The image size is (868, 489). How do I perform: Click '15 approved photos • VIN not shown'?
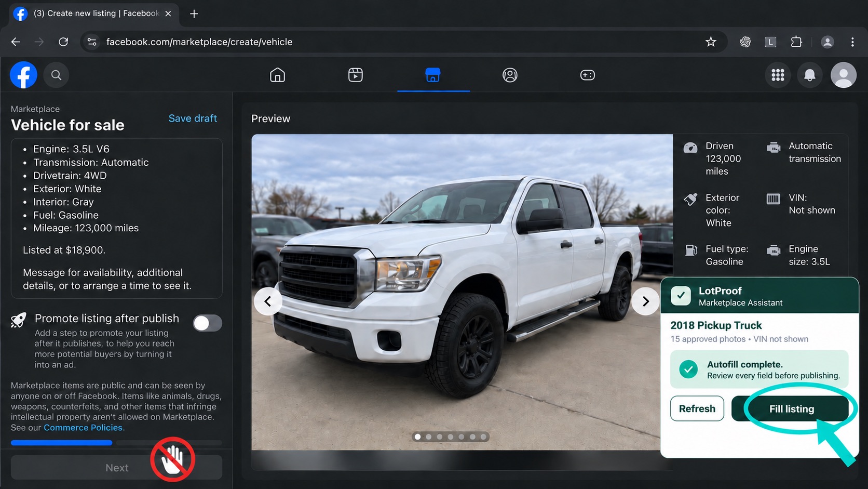coord(739,339)
